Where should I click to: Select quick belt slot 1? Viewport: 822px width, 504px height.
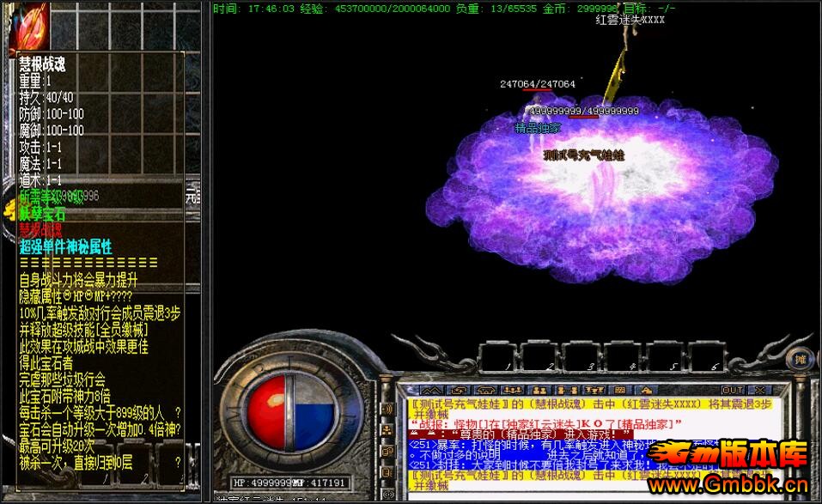click(498, 358)
